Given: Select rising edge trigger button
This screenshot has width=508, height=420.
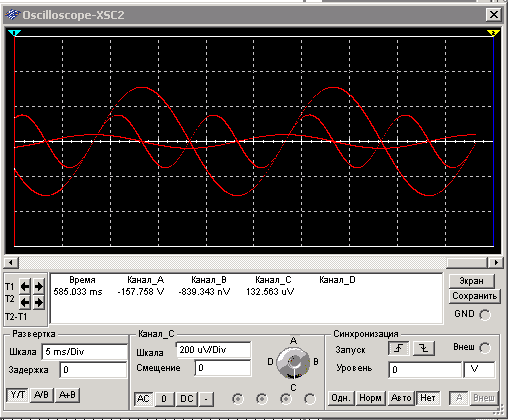Looking at the screenshot, I should coord(398,349).
